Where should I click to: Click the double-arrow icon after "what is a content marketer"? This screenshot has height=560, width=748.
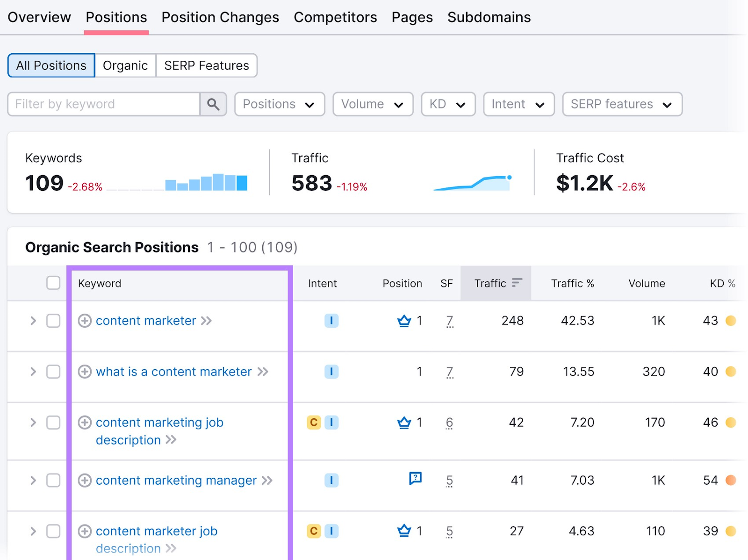tap(264, 372)
